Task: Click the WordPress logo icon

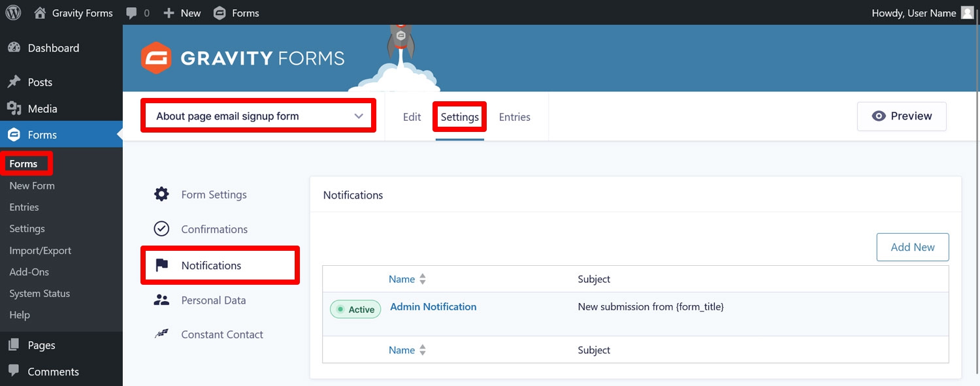Action: click(x=13, y=13)
